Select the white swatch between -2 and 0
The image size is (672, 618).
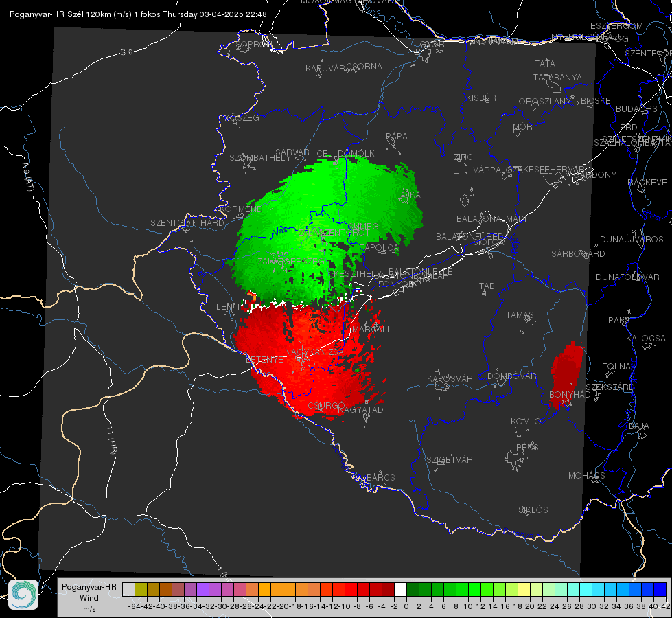tap(400, 589)
